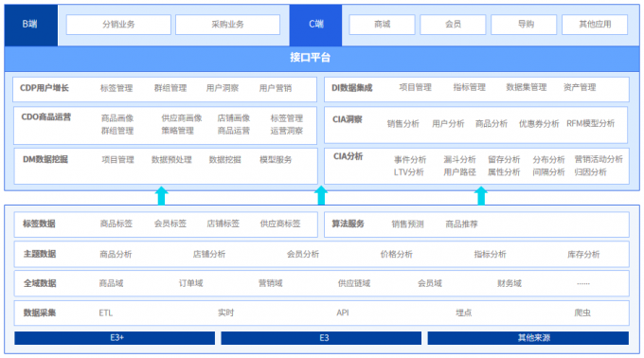Click the B端 header block
Screen dimensions: 644x358
click(31, 25)
